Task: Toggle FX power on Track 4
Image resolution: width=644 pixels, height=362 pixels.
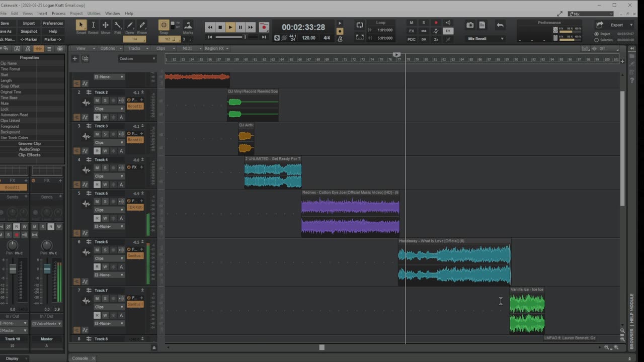Action: [x=129, y=167]
